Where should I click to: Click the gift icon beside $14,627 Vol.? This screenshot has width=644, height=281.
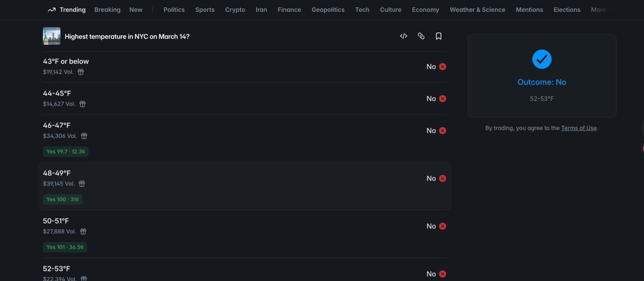click(83, 104)
